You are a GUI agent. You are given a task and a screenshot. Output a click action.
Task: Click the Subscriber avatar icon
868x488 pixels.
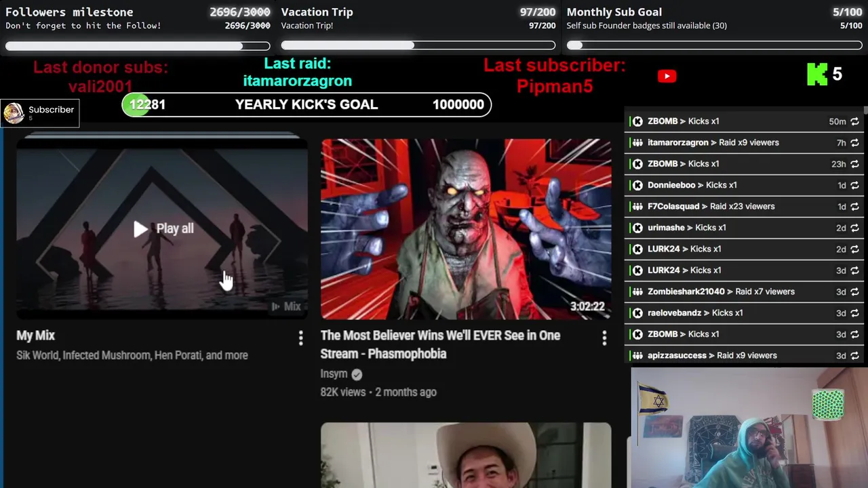click(14, 113)
